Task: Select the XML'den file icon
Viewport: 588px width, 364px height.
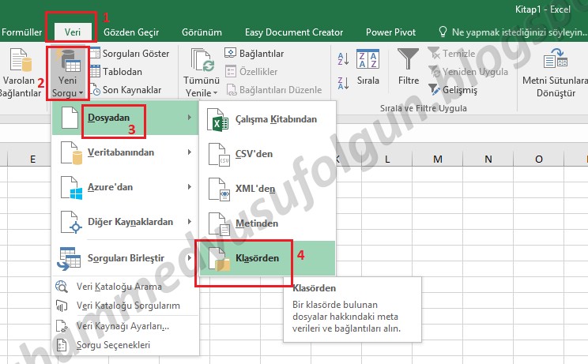Action: pos(219,189)
